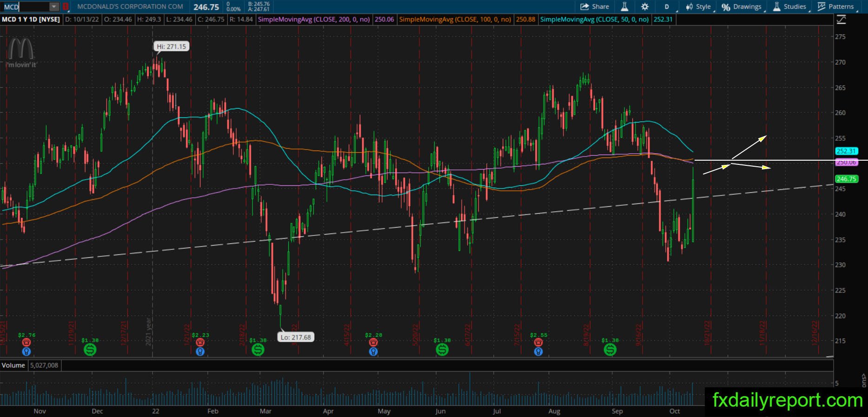
Task: Click the Mar label on the time axis
Action: [x=265, y=411]
